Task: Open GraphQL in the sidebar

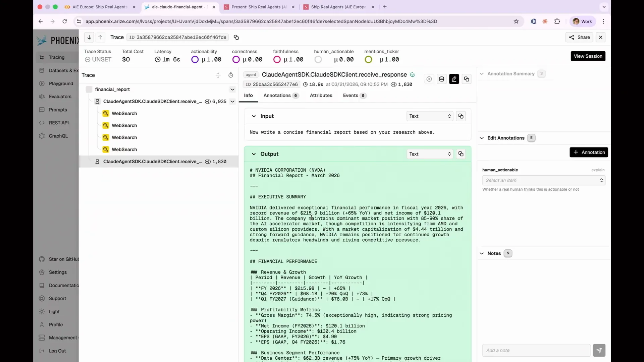Action: tap(58, 136)
